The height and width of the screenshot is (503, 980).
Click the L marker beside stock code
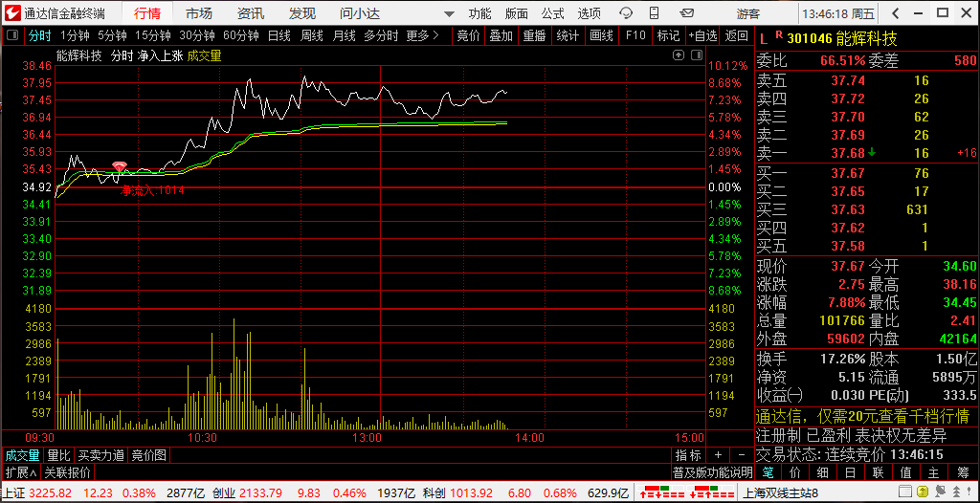click(763, 39)
